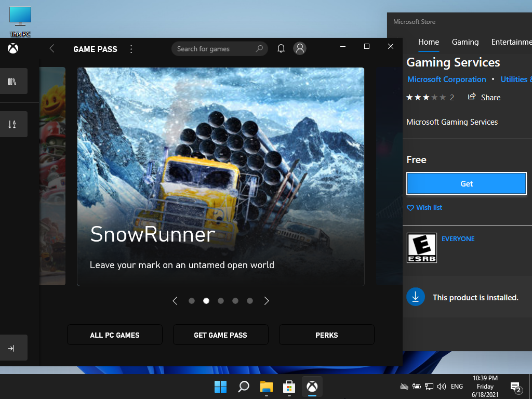Open notifications bell in Xbox app
The image size is (532, 399).
(281, 48)
